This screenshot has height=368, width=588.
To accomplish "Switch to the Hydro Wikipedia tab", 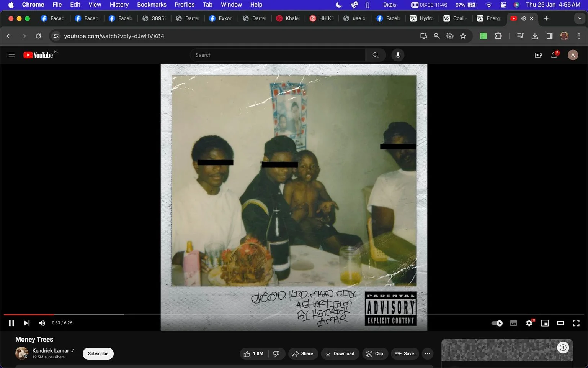I will (421, 18).
